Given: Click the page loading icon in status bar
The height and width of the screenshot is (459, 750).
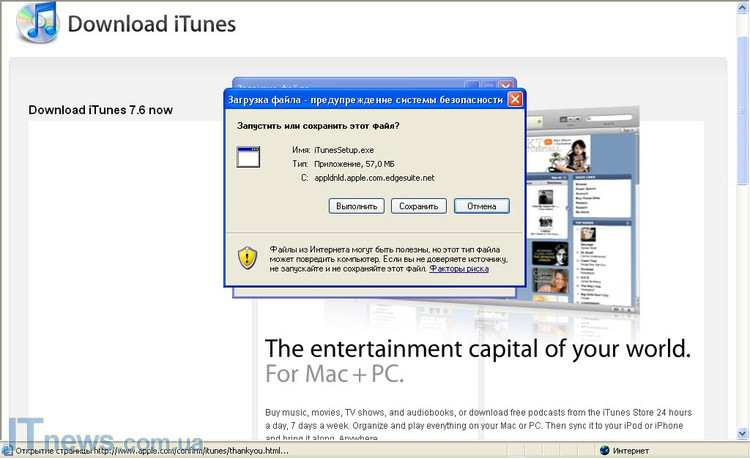Looking at the screenshot, I should [8, 451].
